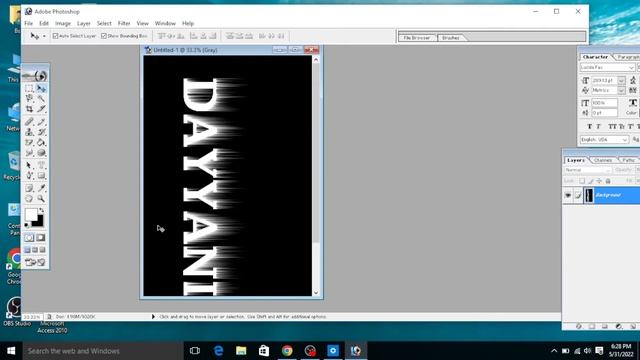Select the Zoom magnifier tool

pyautogui.click(x=41, y=199)
